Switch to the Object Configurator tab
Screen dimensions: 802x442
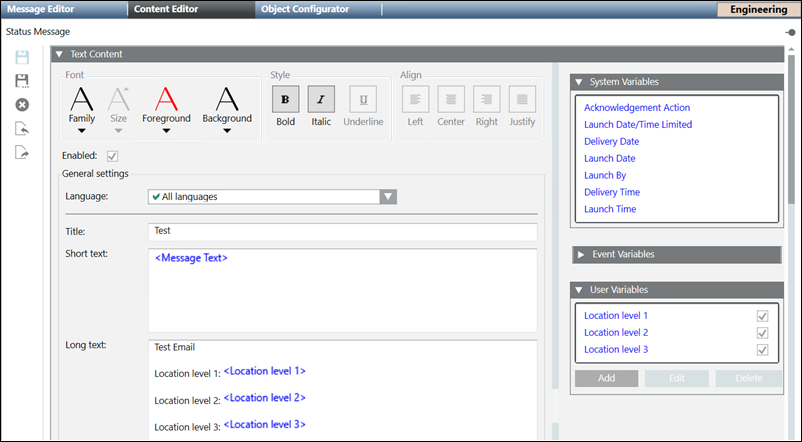coord(303,9)
